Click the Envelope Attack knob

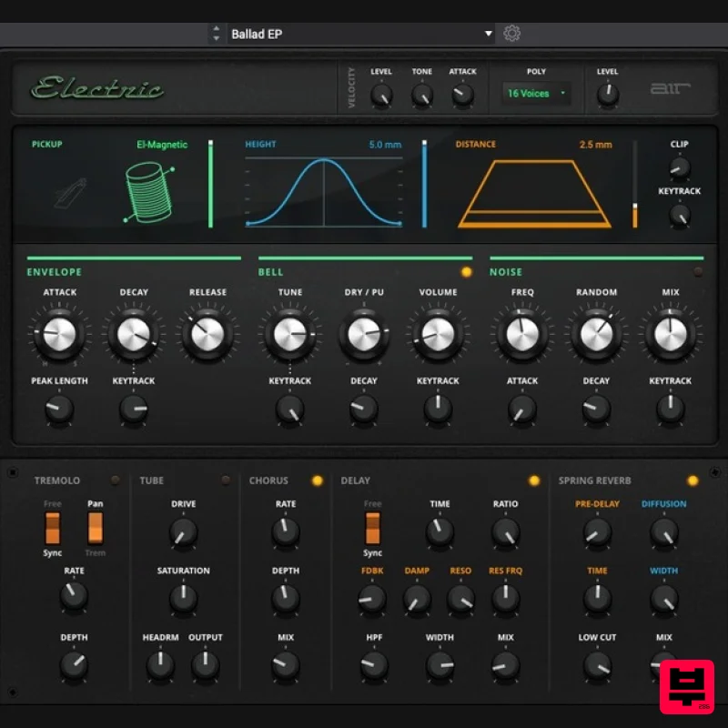point(59,334)
